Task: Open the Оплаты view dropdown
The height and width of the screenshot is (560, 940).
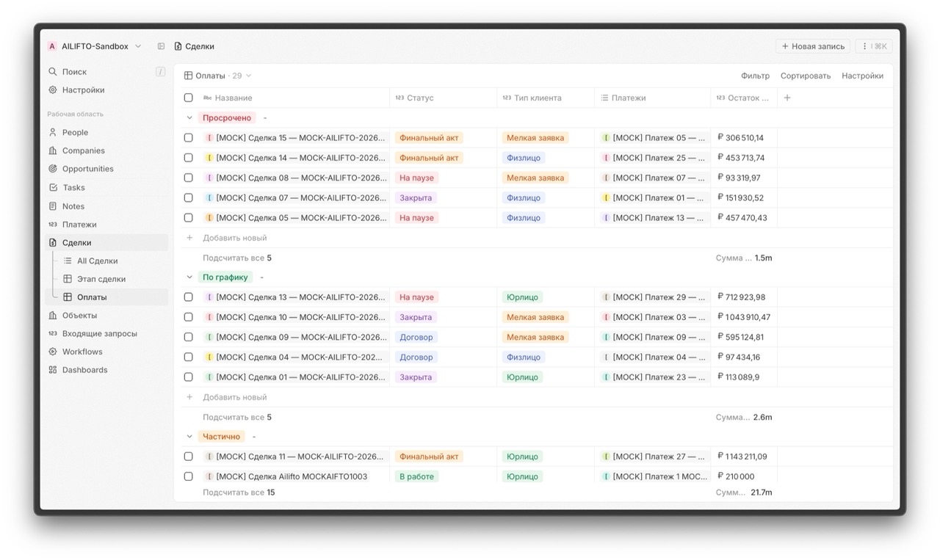Action: [x=217, y=76]
